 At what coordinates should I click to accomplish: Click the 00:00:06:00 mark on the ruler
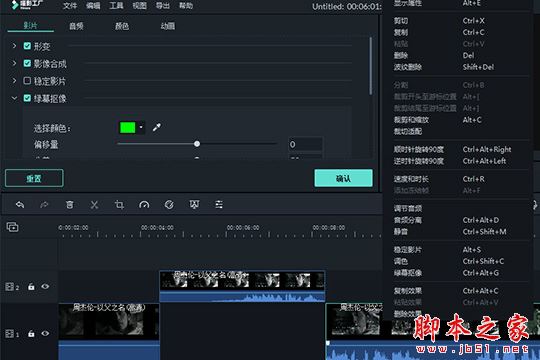coord(243,228)
